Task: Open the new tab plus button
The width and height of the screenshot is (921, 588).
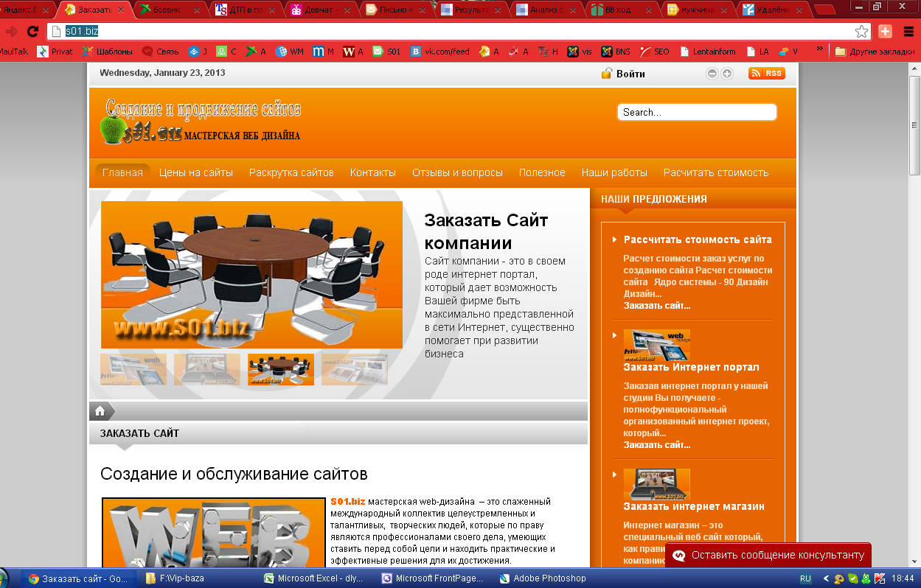Action: pos(883,32)
